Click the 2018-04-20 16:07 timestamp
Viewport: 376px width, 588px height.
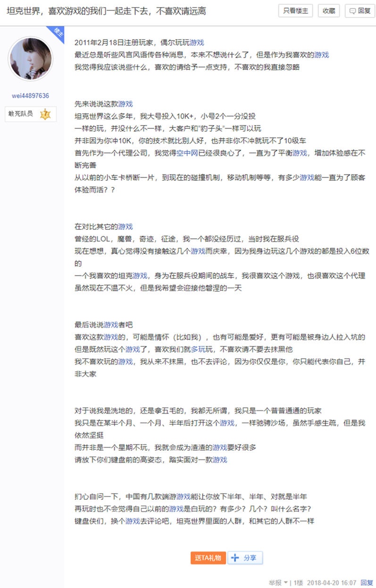click(x=332, y=583)
